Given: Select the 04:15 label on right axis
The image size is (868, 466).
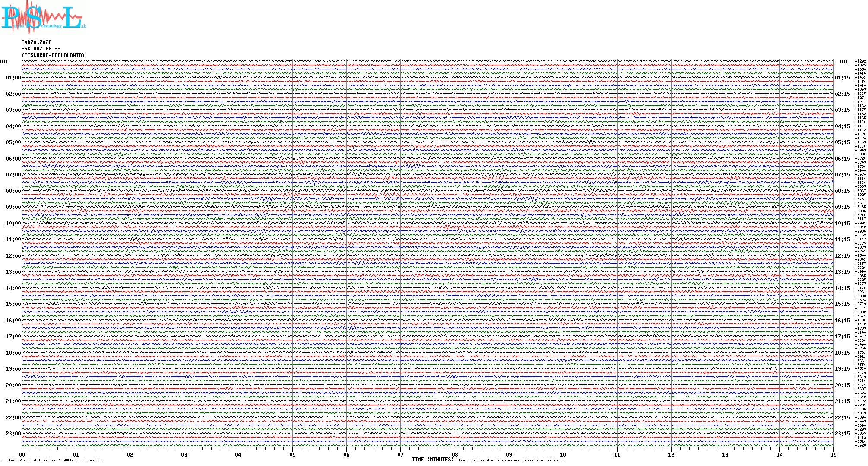Looking at the screenshot, I should tap(842, 126).
